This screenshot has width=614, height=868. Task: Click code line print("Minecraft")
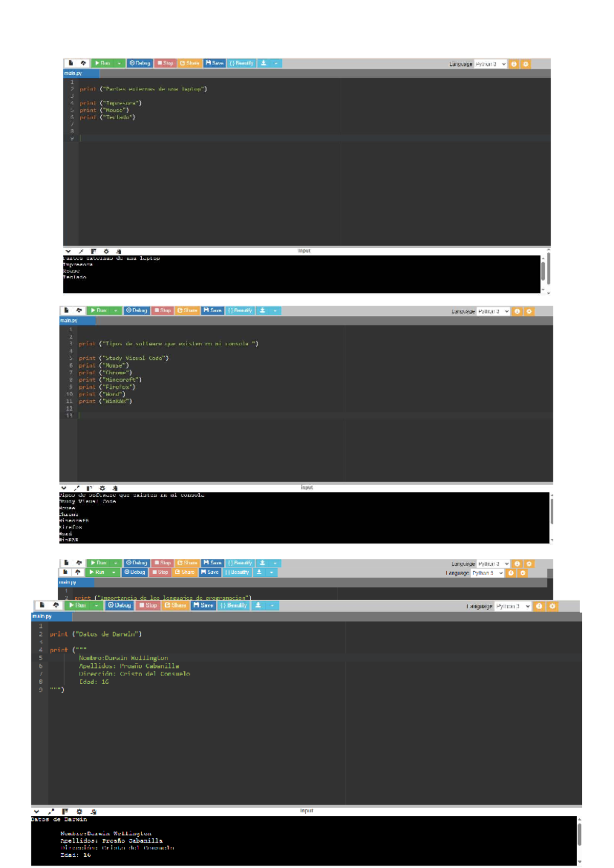click(x=110, y=380)
